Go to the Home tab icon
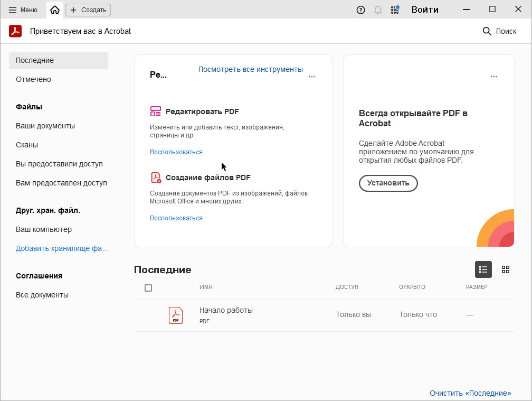This screenshot has height=401, width=532. [55, 10]
